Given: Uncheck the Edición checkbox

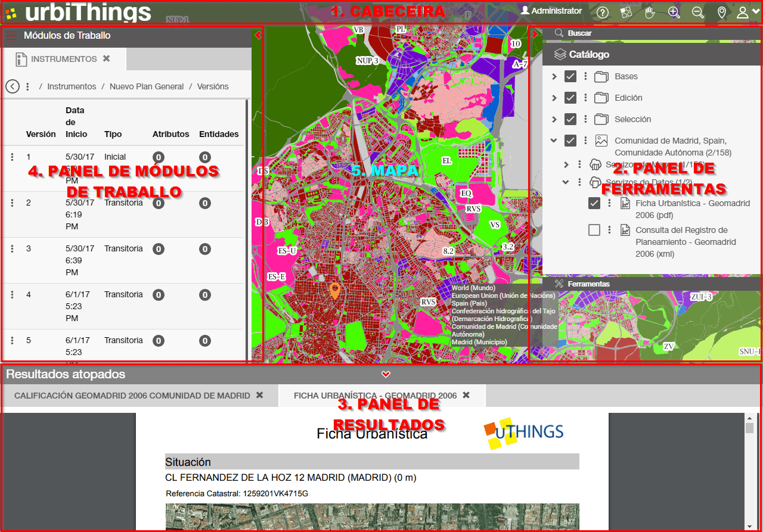Looking at the screenshot, I should (570, 98).
